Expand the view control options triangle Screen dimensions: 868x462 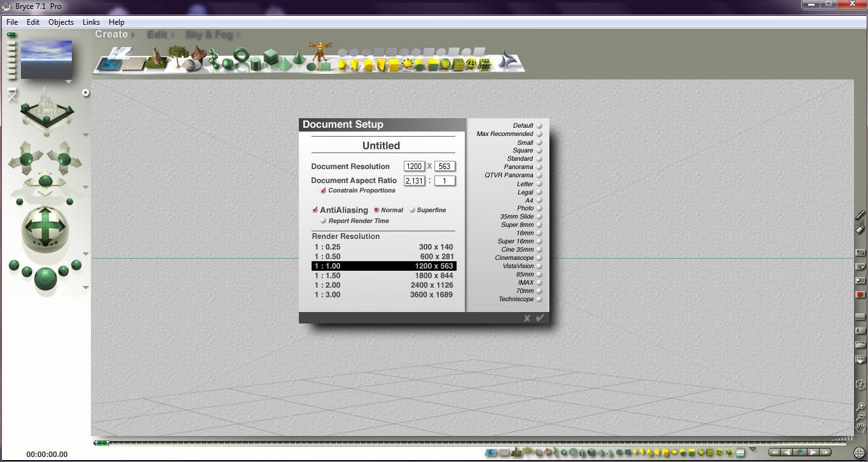coord(86,135)
